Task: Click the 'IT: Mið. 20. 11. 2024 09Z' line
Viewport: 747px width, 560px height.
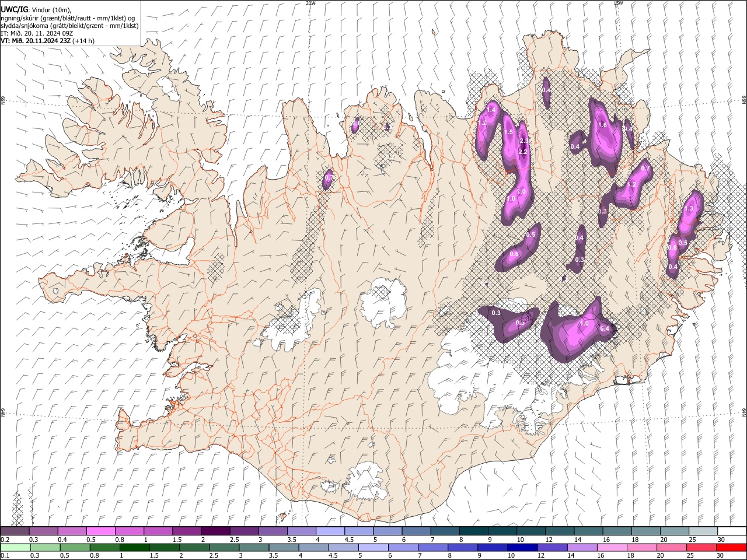Action: pyautogui.click(x=37, y=33)
